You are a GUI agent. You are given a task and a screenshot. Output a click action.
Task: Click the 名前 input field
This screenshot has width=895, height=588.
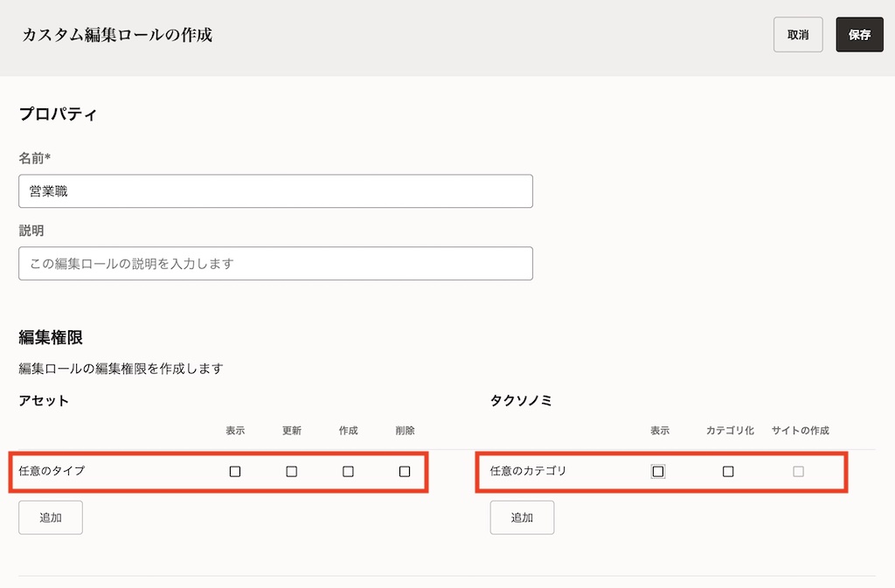pos(275,190)
